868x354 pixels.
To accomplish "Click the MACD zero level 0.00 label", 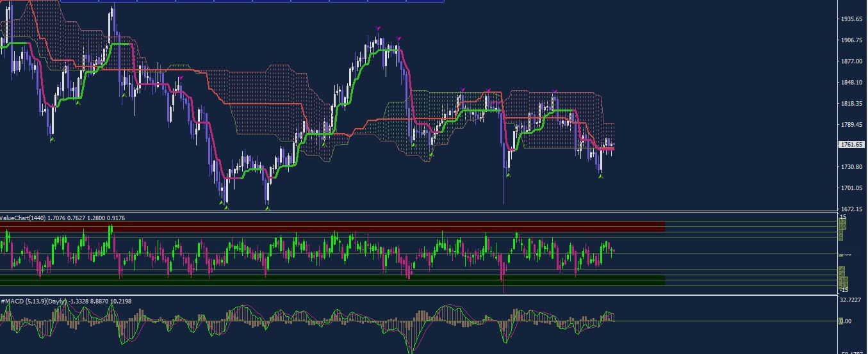I will point(846,321).
